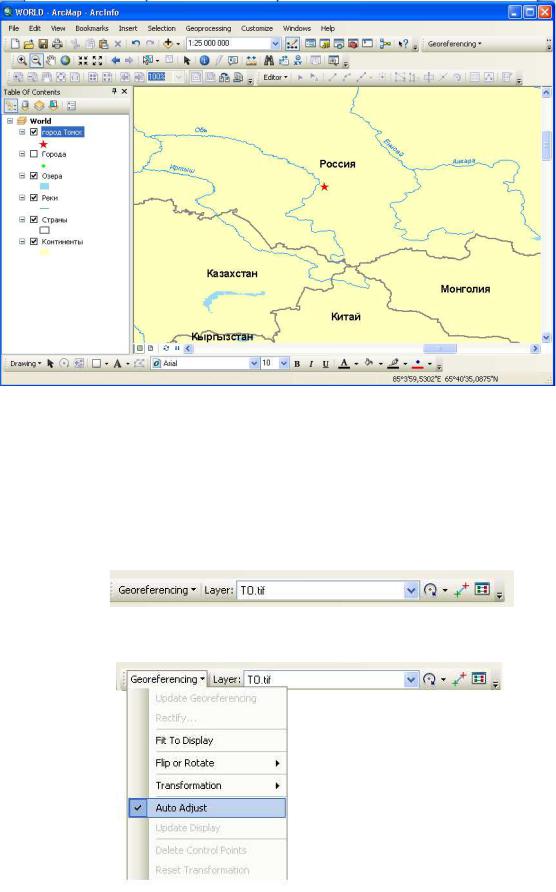Switch to Data View button below map
This screenshot has height=892, width=556.
click(x=140, y=348)
